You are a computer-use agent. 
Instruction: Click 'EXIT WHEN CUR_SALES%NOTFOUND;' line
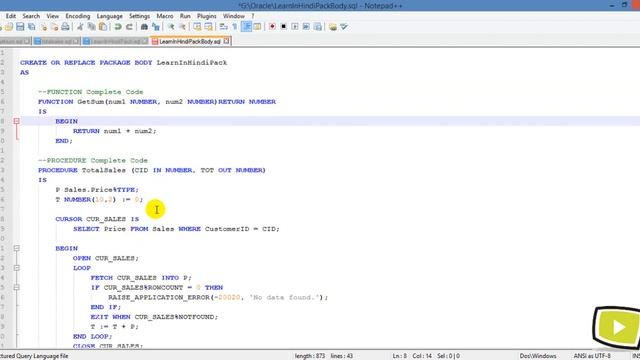[x=154, y=317]
